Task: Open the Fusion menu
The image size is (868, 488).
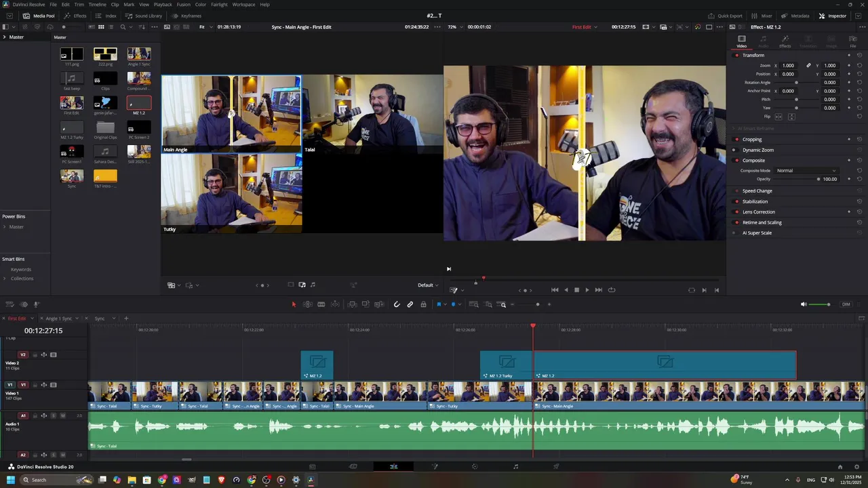Action: coord(183,5)
